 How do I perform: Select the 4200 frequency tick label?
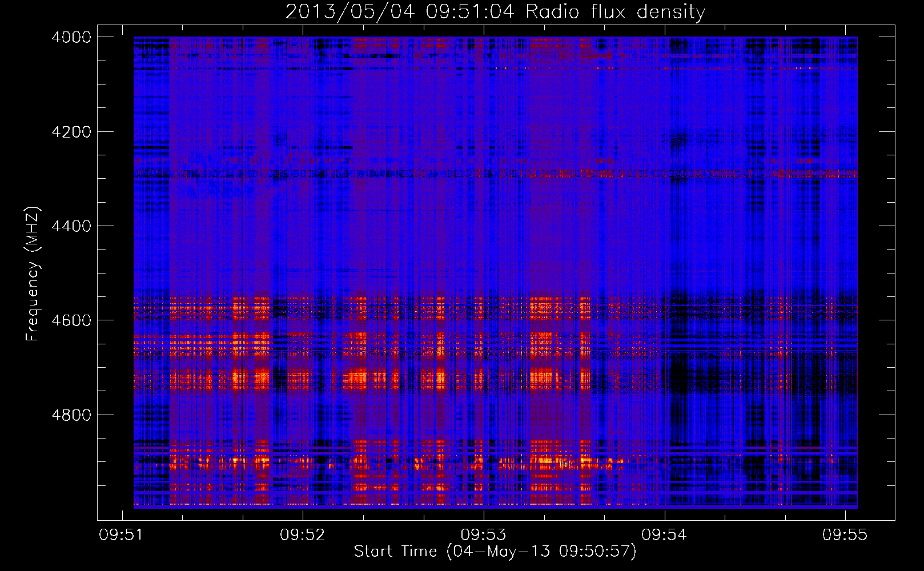coord(71,132)
